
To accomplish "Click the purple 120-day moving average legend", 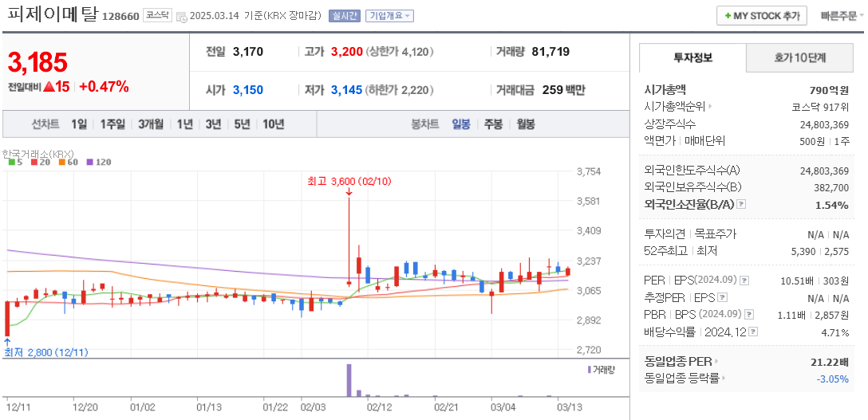I will click(x=98, y=162).
